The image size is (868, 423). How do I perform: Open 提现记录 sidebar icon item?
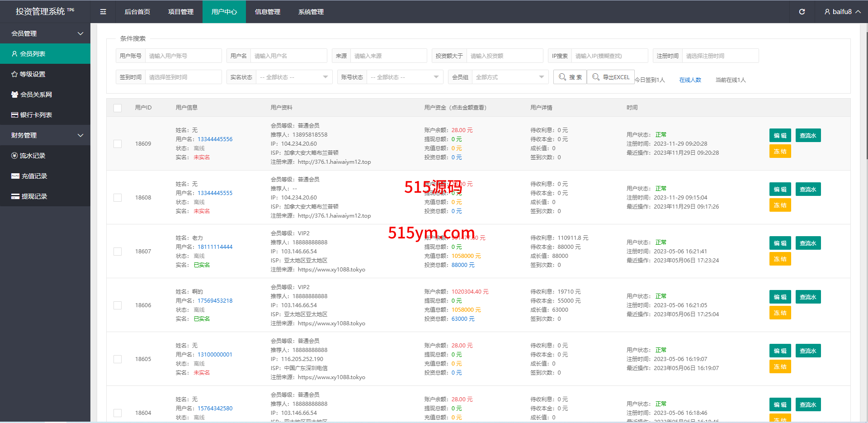15,196
